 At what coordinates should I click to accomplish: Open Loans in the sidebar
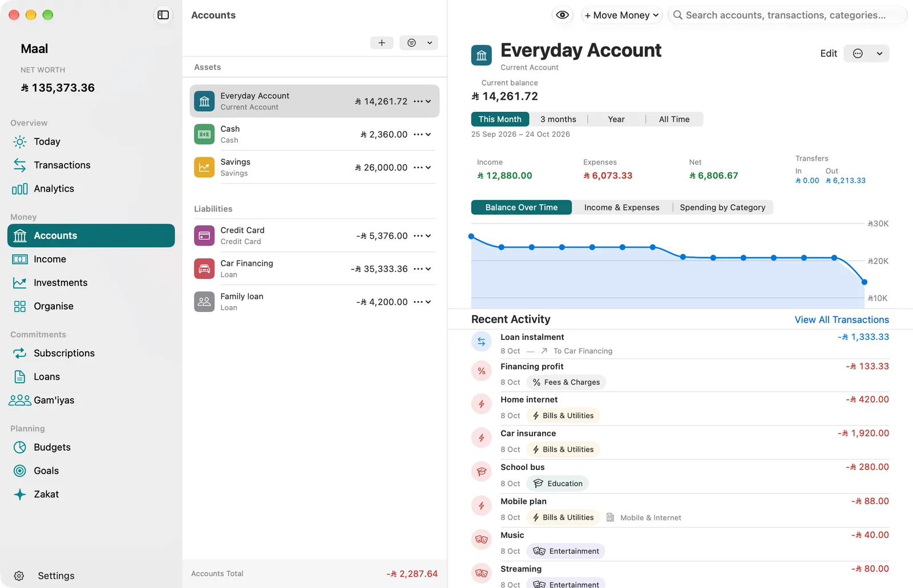click(x=91, y=376)
